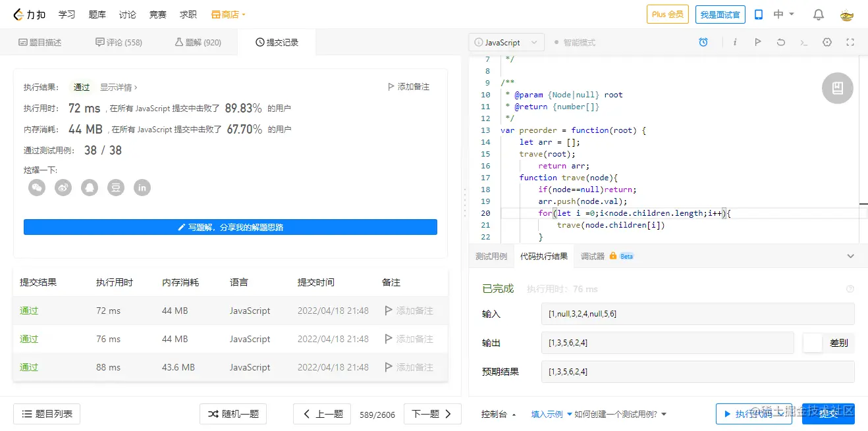Open the notification bell

819,14
